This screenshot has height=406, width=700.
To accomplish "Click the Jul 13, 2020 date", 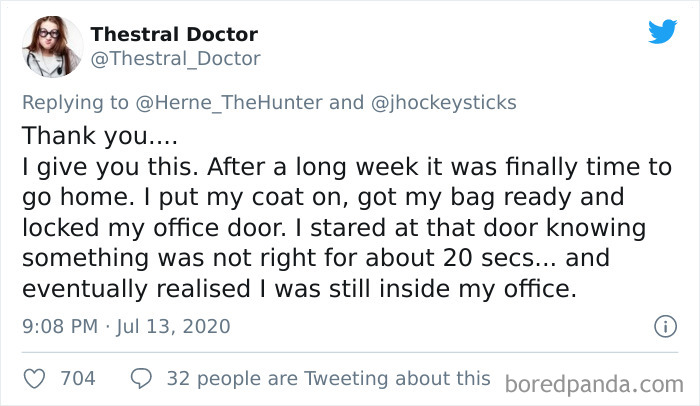I will click(x=175, y=326).
